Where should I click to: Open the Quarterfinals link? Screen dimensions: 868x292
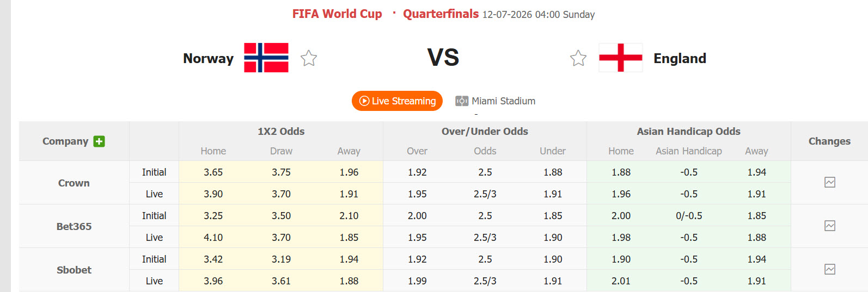click(441, 14)
